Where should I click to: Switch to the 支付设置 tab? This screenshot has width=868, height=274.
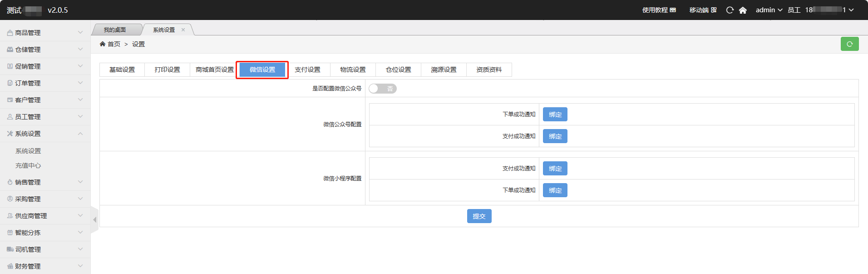[x=307, y=70]
